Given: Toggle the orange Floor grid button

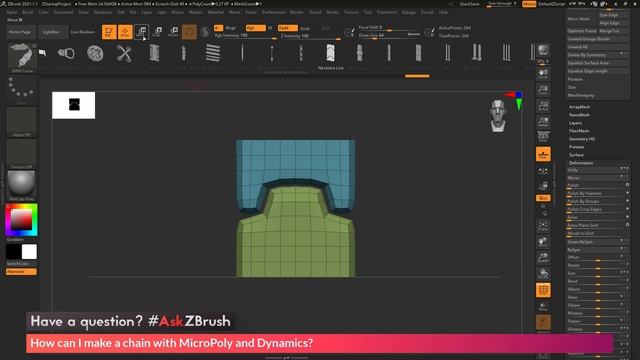Looking at the screenshot, I should coord(543,154).
